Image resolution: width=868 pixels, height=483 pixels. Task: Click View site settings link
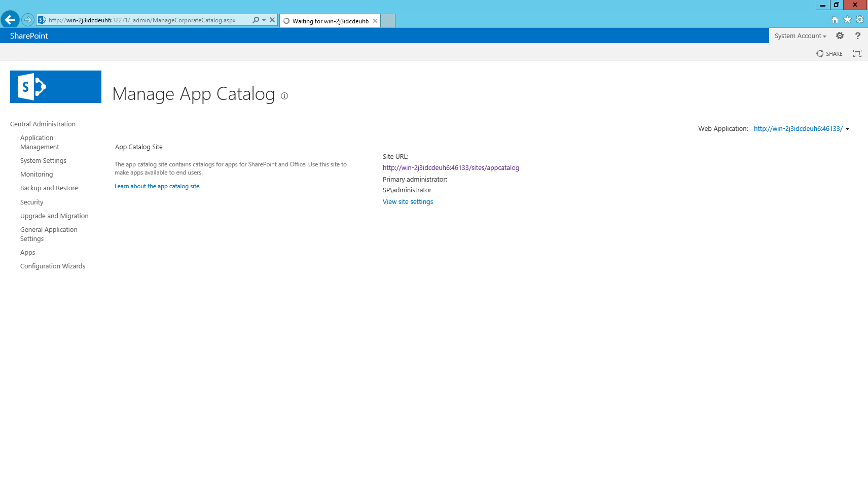pyautogui.click(x=408, y=202)
